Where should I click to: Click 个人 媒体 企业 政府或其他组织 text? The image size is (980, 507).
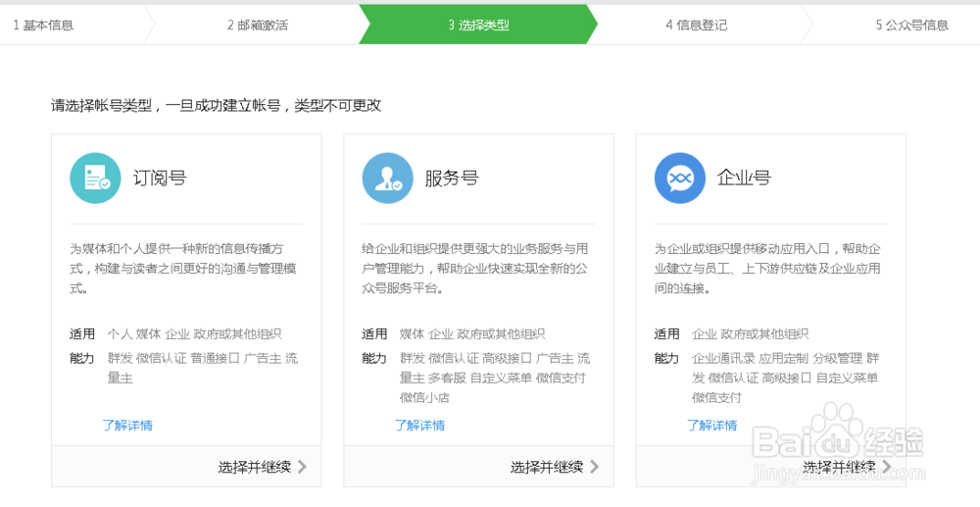[x=194, y=333]
